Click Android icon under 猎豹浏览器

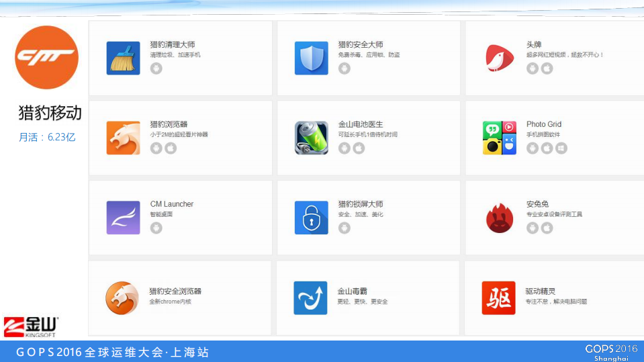156,148
